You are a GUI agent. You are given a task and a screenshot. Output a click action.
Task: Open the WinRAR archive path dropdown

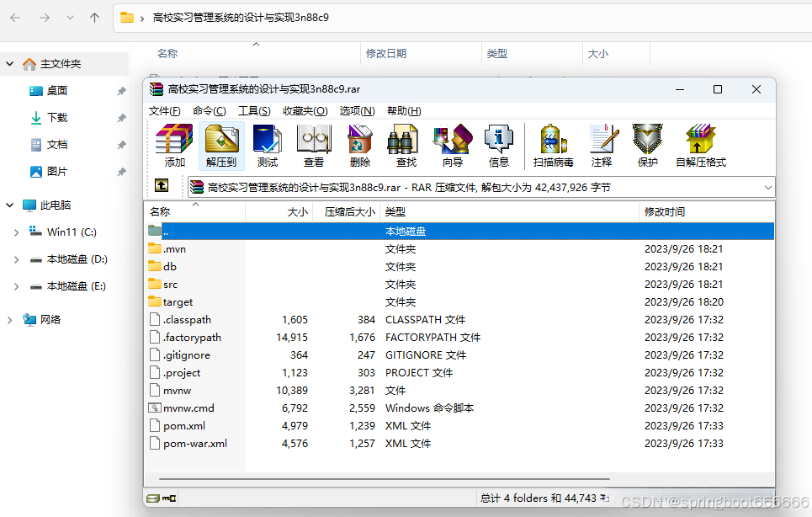tap(768, 188)
